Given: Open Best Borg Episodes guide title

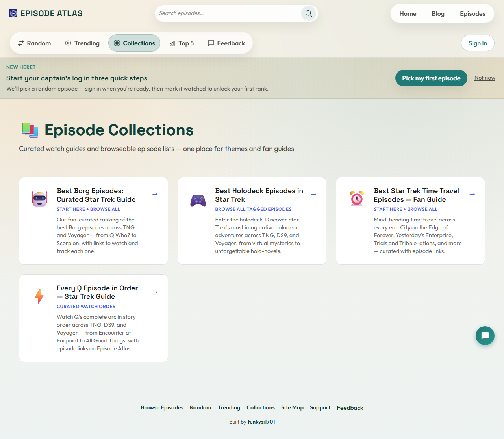Looking at the screenshot, I should (96, 195).
